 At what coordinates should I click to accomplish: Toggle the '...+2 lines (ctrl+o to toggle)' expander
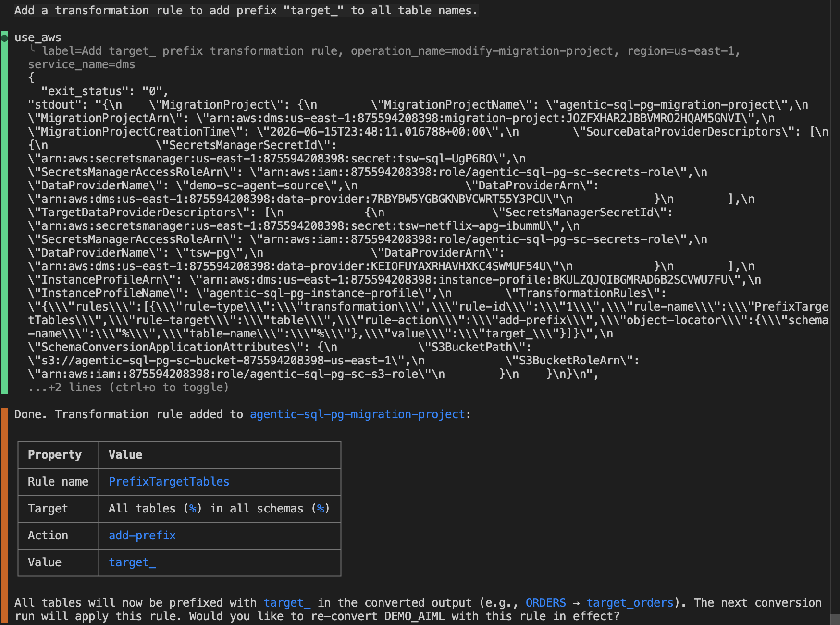[x=128, y=387]
